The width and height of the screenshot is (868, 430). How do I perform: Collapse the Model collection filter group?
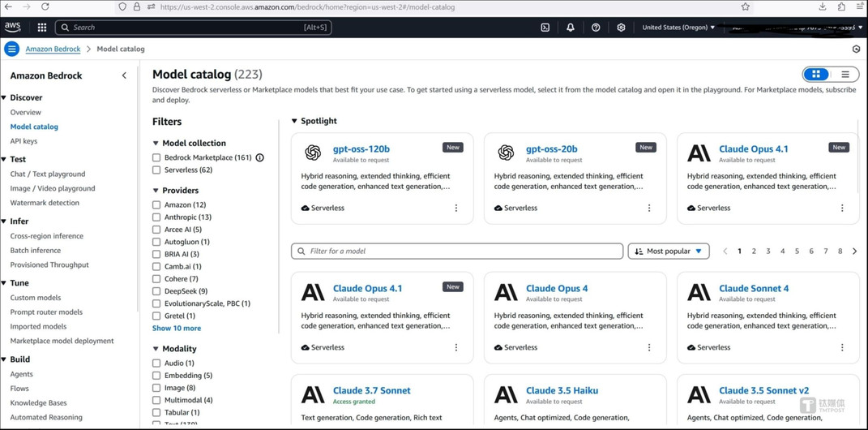[x=155, y=143]
